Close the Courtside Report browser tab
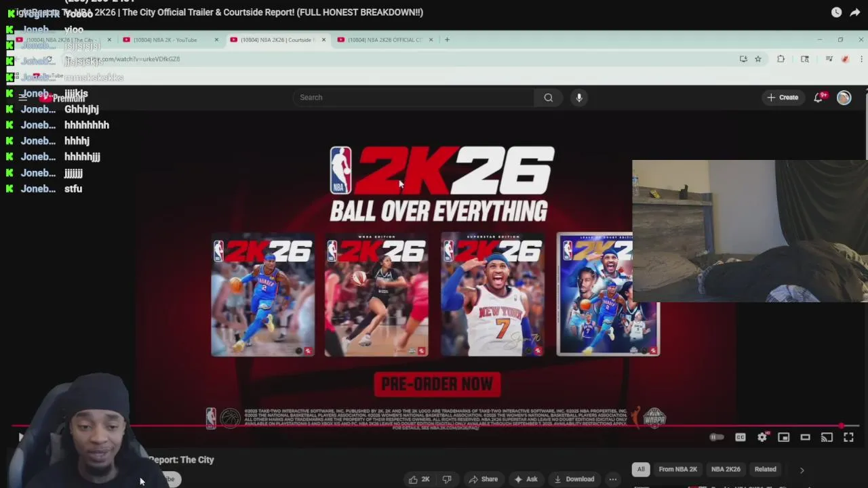This screenshot has width=868, height=488. click(x=323, y=40)
